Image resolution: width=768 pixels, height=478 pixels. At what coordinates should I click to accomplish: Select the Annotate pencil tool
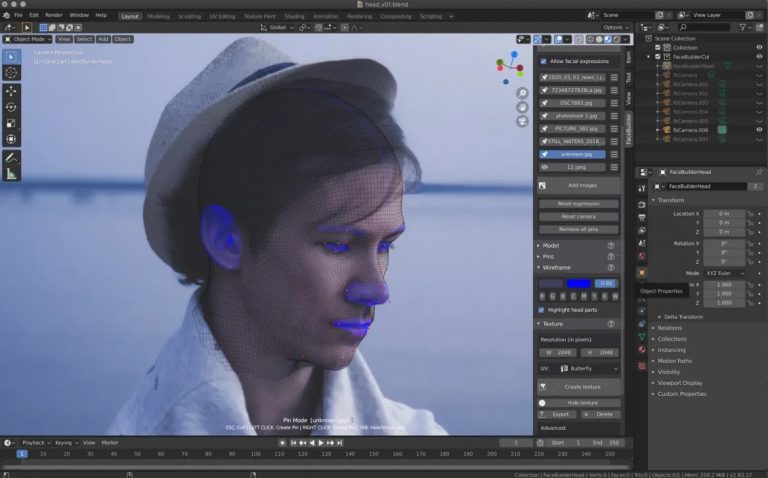click(11, 158)
